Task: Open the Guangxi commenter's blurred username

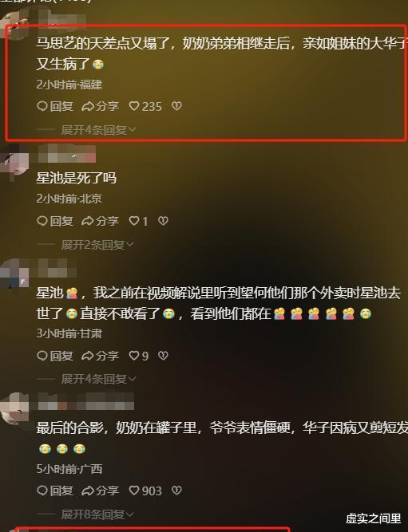Action: click(85, 401)
